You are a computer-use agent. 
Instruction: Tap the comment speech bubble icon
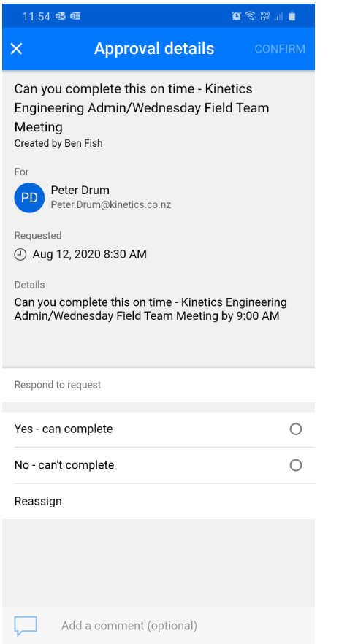point(26,626)
